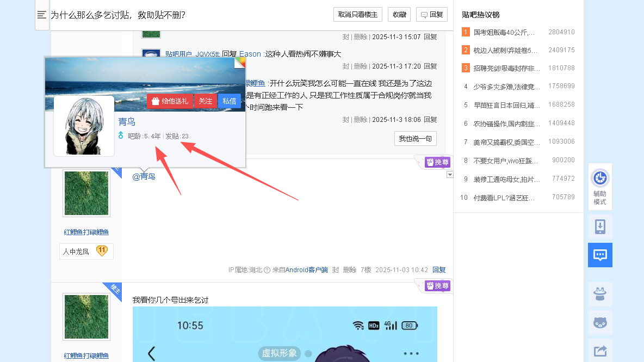Click the bear face icon in sidebar
The image size is (644, 362).
600,323
